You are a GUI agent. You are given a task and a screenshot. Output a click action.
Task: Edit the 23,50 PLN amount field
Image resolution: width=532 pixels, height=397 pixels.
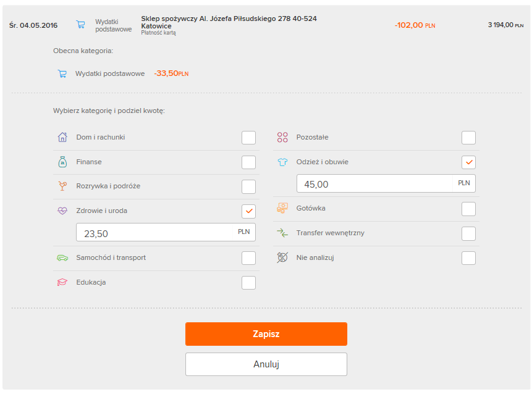click(154, 233)
